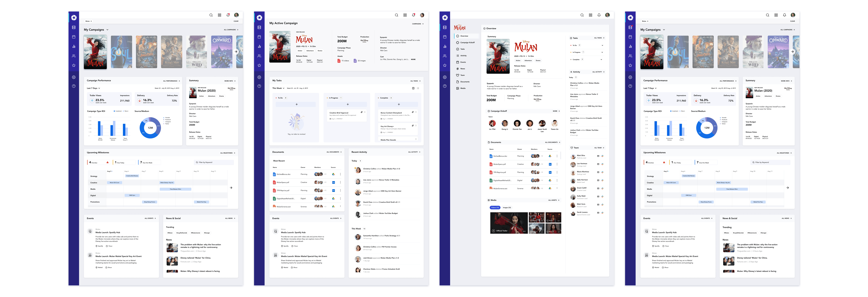Open the search magnifier icon in the top bar
This screenshot has height=297, width=868.
[211, 15]
